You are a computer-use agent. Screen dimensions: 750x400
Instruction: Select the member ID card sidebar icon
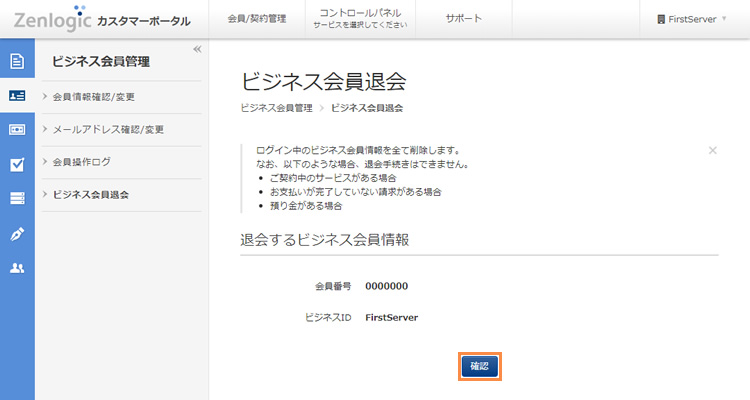[17, 96]
